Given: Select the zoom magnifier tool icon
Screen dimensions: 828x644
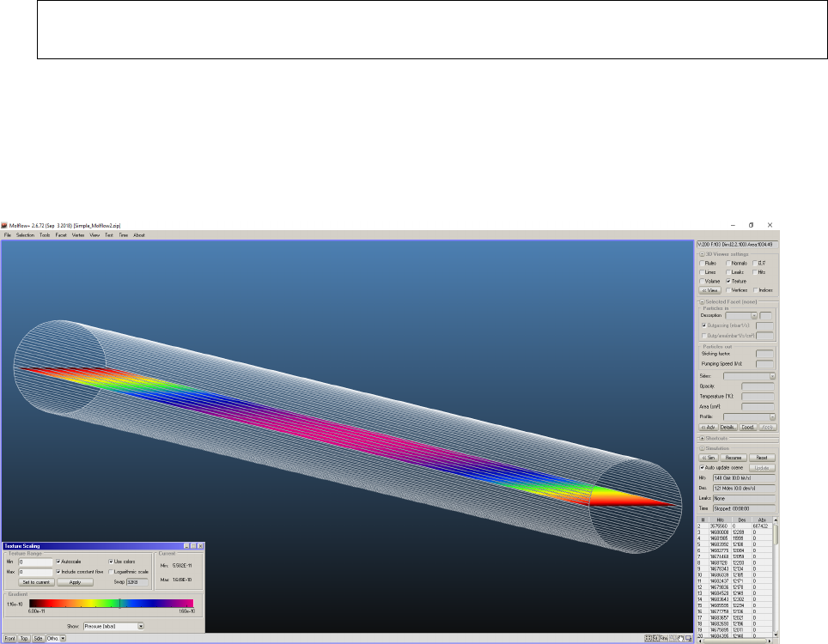Looking at the screenshot, I should coord(673,638).
